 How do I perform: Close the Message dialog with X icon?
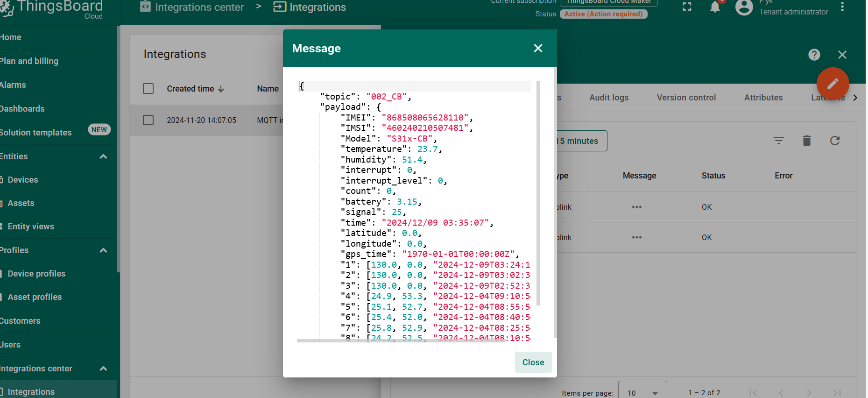tap(538, 48)
